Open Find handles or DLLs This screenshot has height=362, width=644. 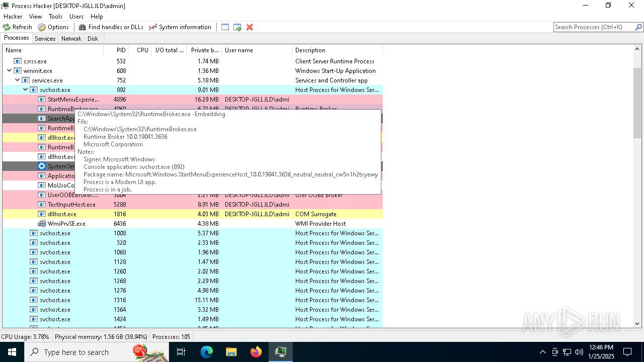point(111,27)
